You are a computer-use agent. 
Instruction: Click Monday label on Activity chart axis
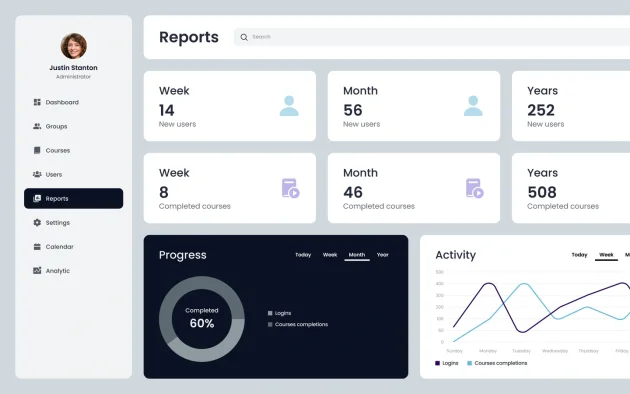(488, 351)
